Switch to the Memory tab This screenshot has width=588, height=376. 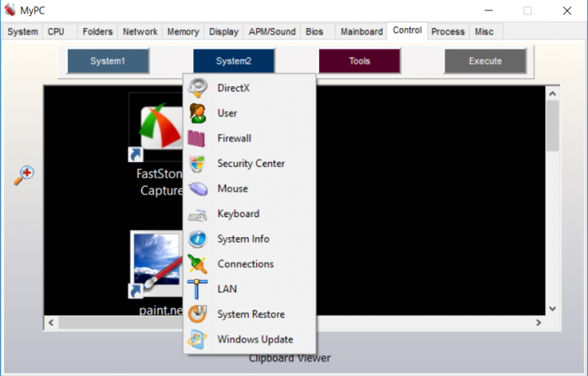[183, 31]
